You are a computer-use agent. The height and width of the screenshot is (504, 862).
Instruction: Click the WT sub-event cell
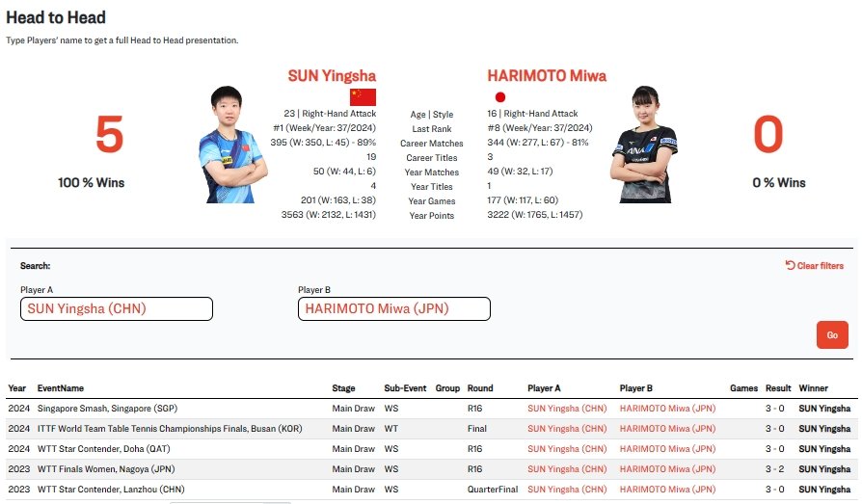(391, 429)
